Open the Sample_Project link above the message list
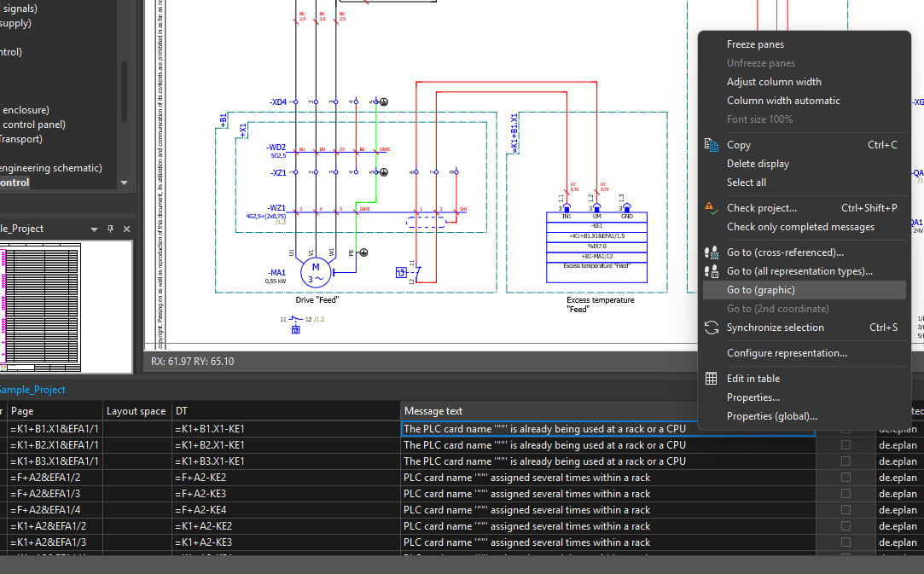The height and width of the screenshot is (574, 924). coord(32,389)
